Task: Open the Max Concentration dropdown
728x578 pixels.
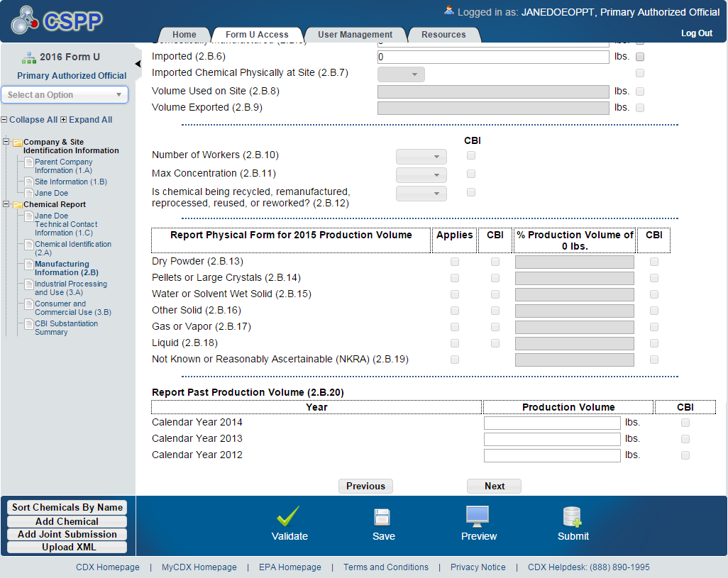Action: 421,174
